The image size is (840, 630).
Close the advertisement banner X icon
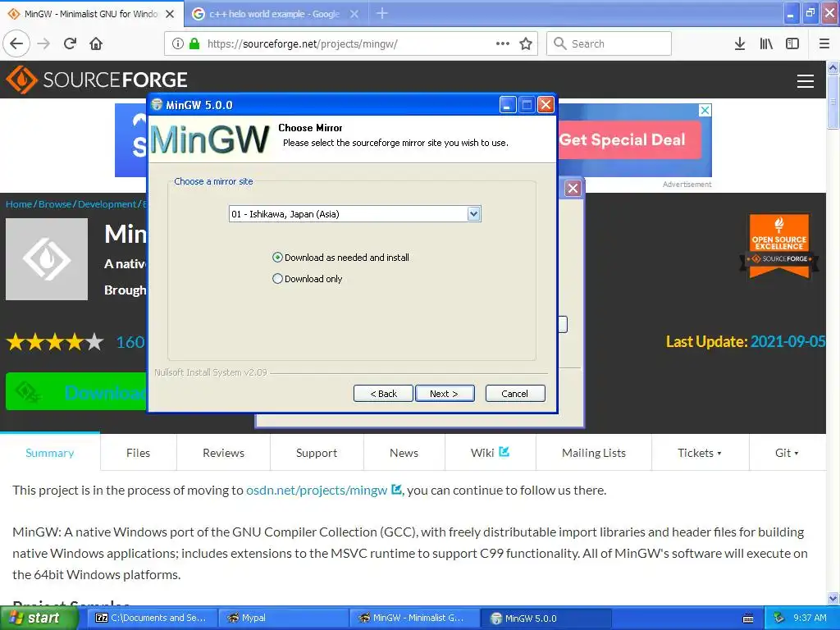pyautogui.click(x=705, y=111)
